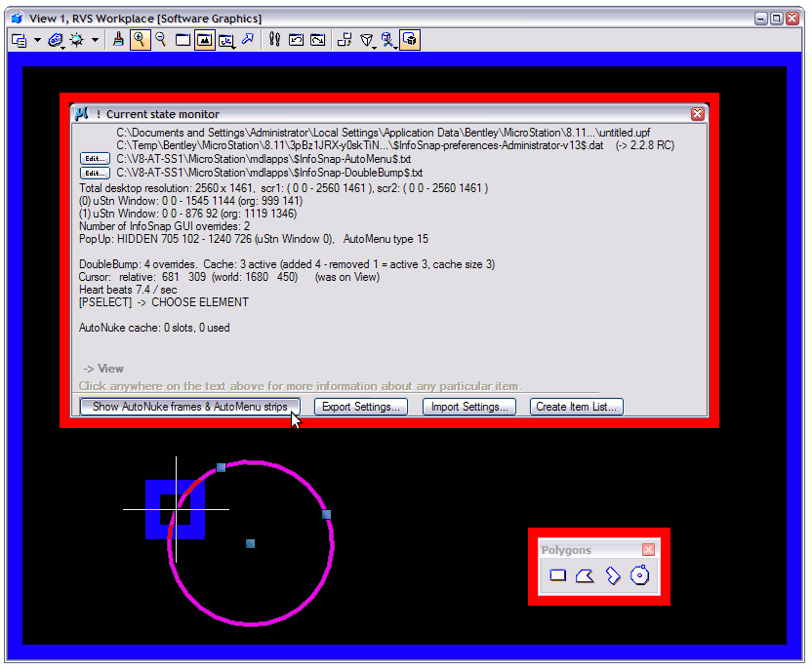This screenshot has height=670, width=812.
Task: Click Number of InfoSnap GUI overrides line
Action: click(164, 226)
